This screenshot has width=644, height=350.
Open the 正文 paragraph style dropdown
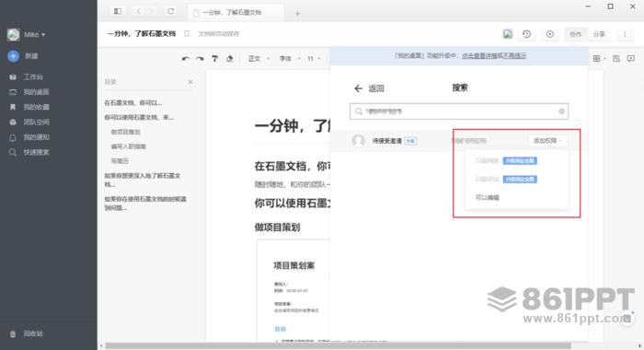pyautogui.click(x=259, y=59)
